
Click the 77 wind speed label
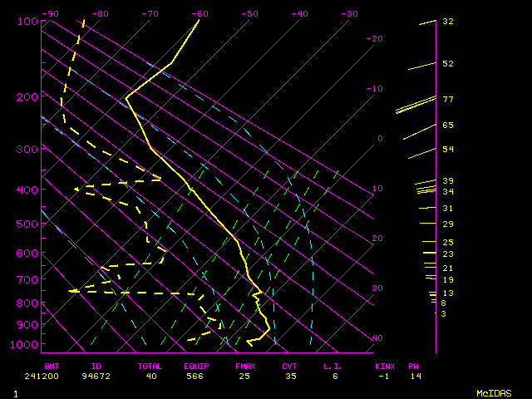[447, 100]
